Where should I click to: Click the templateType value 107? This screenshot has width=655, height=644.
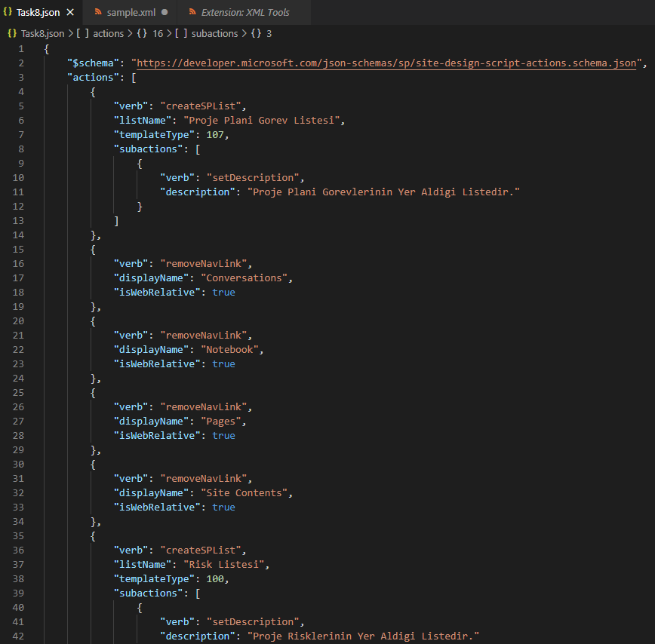coord(215,135)
